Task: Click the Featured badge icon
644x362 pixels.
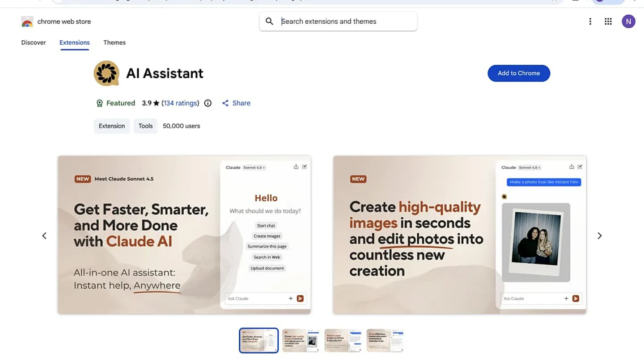Action: [x=100, y=103]
